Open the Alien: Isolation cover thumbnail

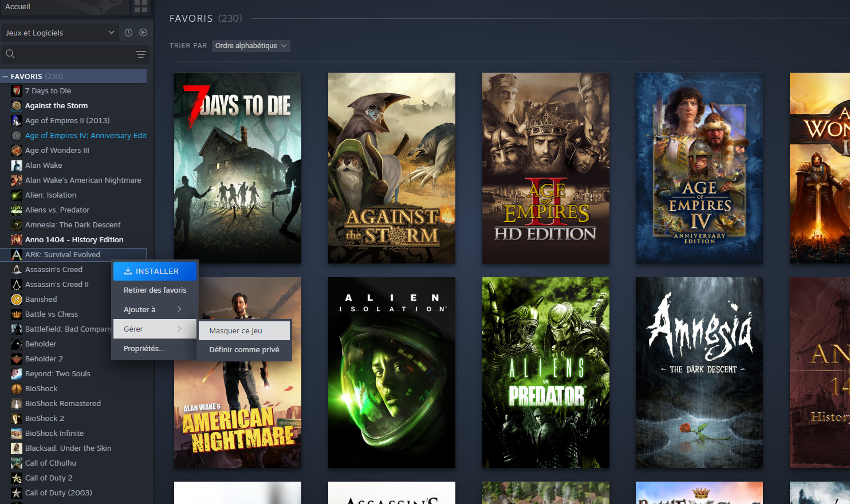point(391,372)
